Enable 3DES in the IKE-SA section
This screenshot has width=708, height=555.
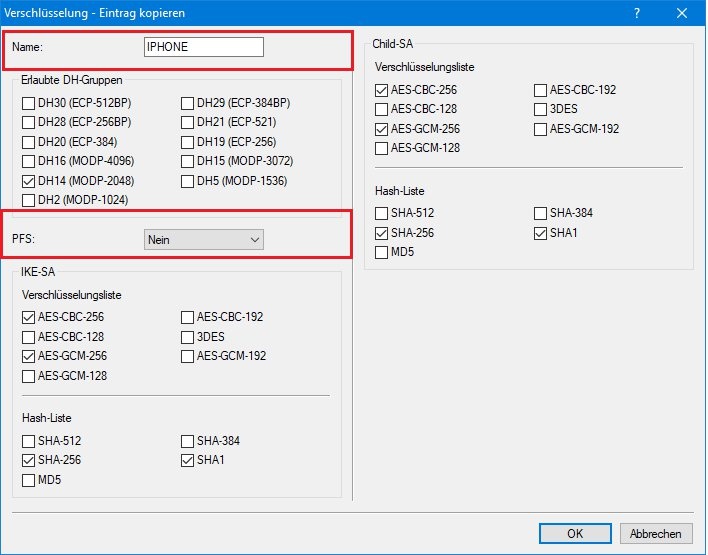coord(189,337)
